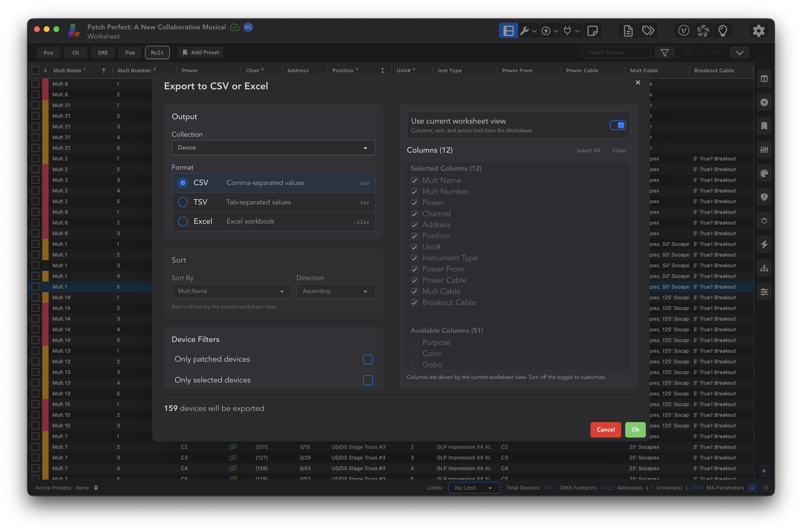
Task: Open the Direction Ascending dropdown
Action: click(x=335, y=291)
